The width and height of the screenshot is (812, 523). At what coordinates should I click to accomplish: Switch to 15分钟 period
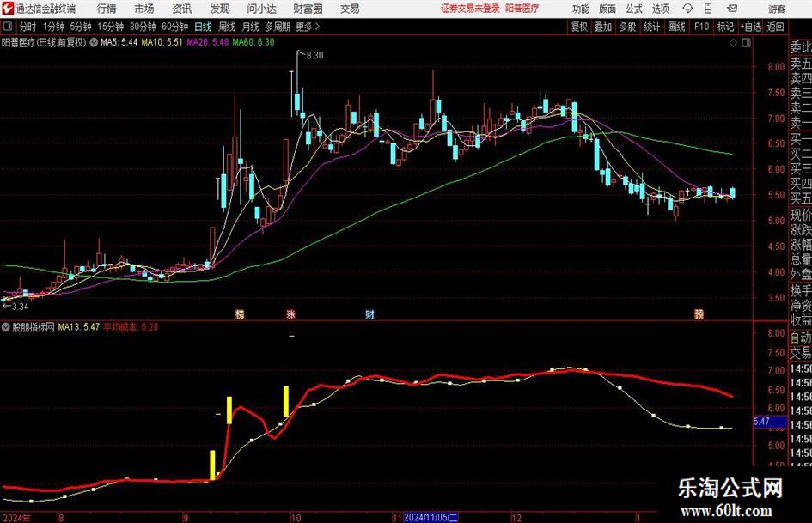point(110,27)
